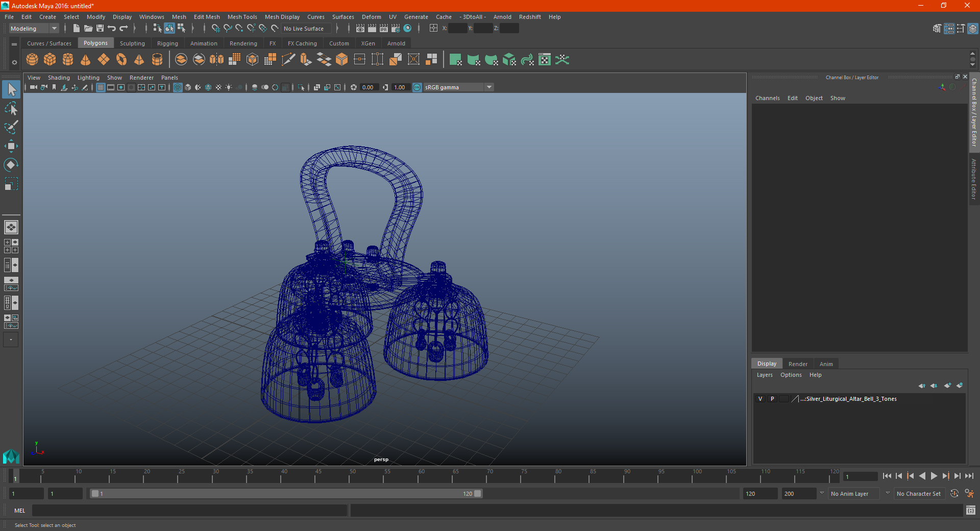The image size is (980, 531).
Task: Click the polygon pyramid shelf icon
Action: point(139,60)
